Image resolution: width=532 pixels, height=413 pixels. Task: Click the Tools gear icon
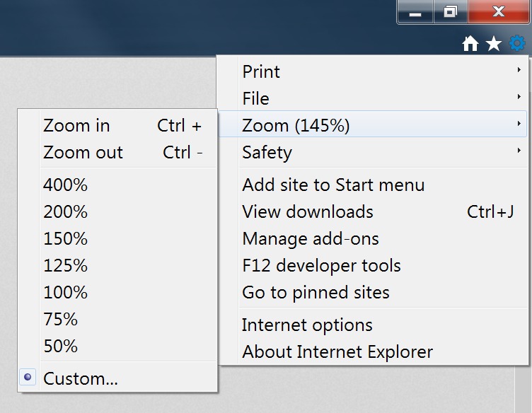tap(517, 44)
